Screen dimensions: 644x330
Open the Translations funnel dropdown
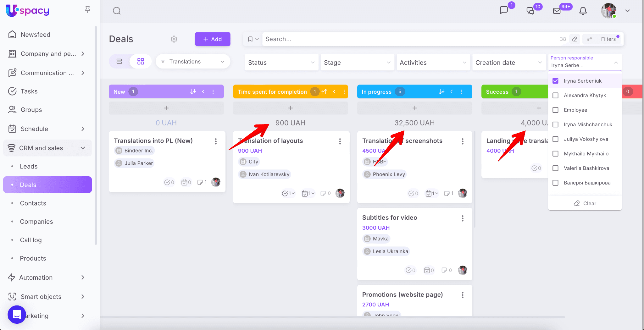click(193, 62)
